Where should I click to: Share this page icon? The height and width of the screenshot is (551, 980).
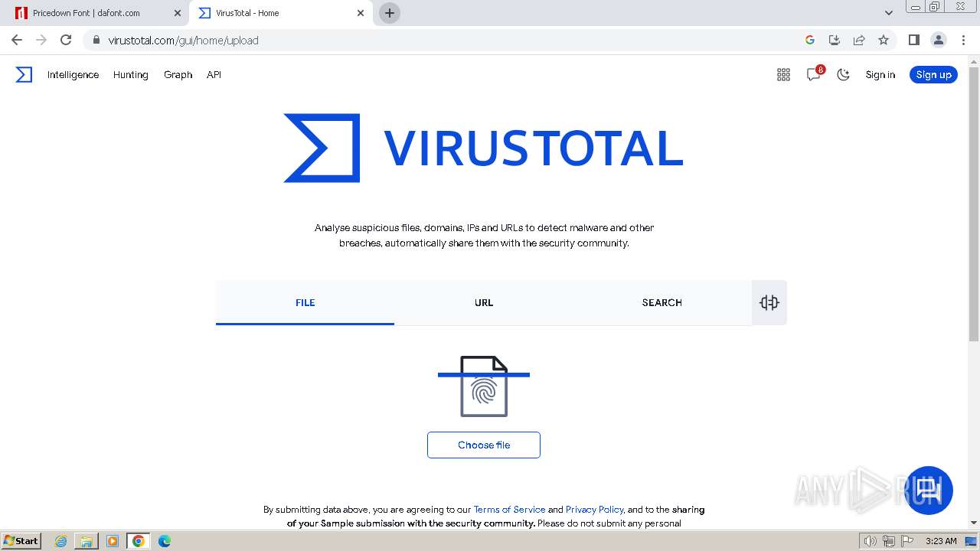(x=859, y=40)
